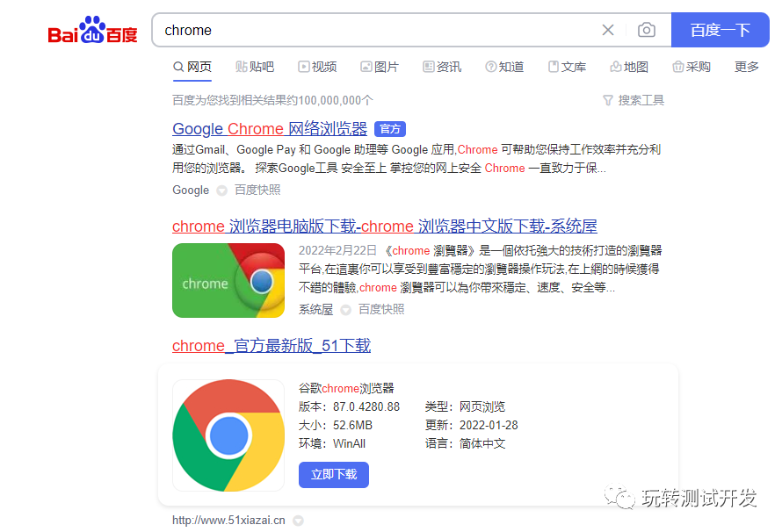Click the 百度一下 search button
This screenshot has height=532, width=782.
click(x=720, y=30)
